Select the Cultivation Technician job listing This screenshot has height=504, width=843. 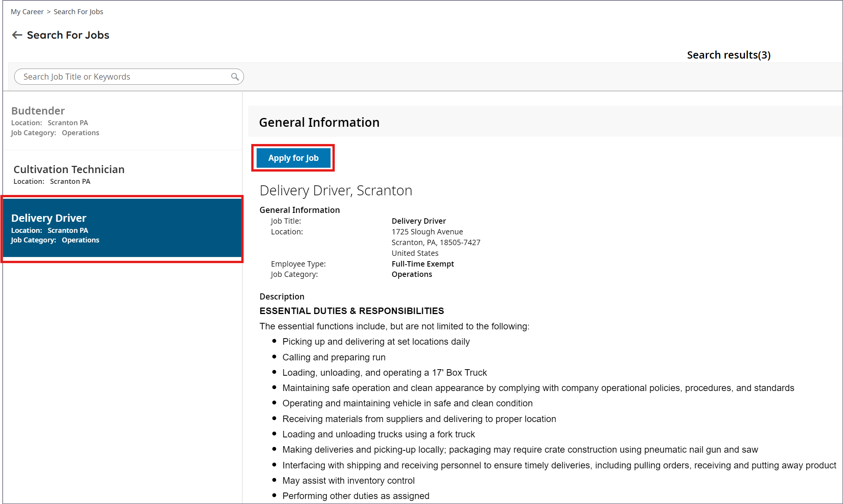click(69, 170)
